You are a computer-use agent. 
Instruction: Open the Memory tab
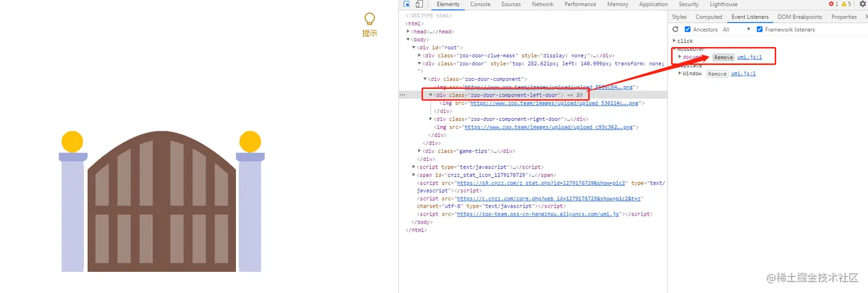pyautogui.click(x=618, y=4)
